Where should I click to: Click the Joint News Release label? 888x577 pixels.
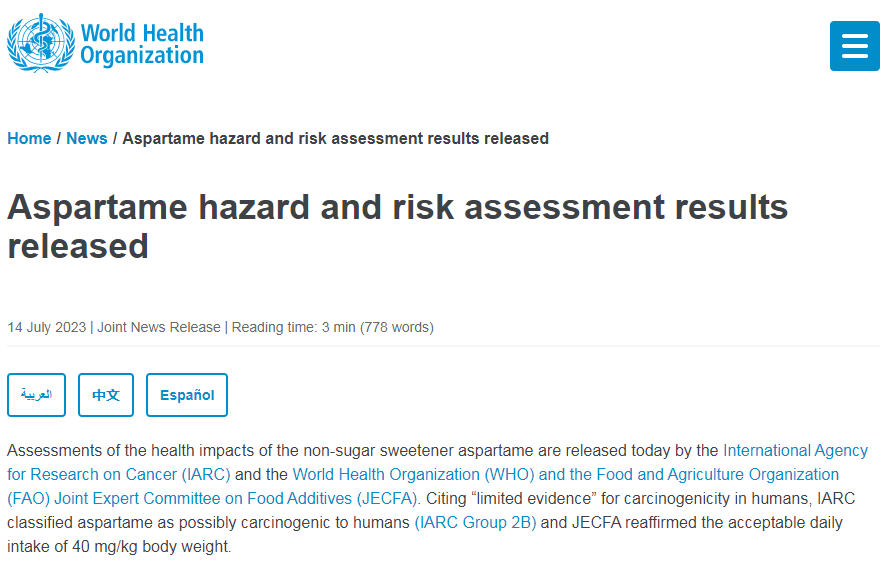(159, 327)
